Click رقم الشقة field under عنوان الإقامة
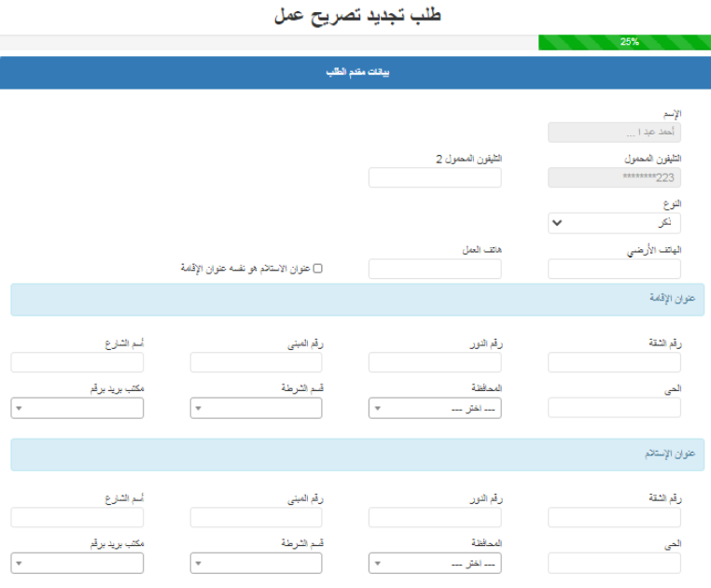The image size is (711, 588). click(x=614, y=362)
